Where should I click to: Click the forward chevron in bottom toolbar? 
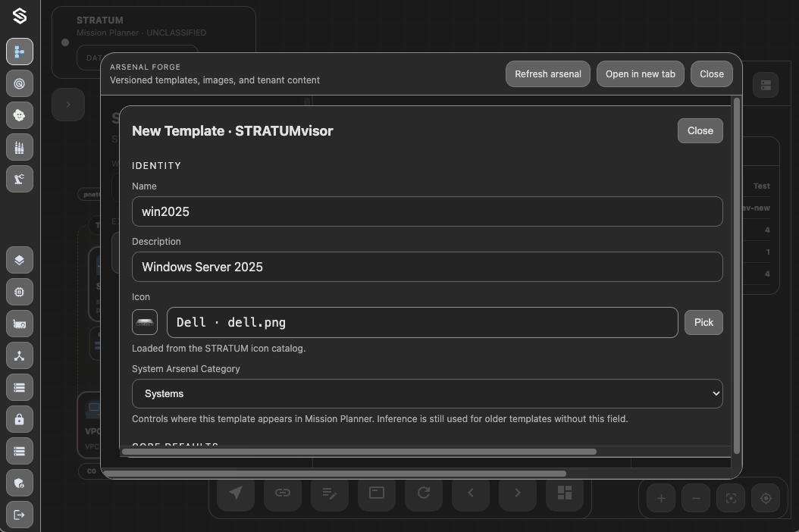[518, 493]
